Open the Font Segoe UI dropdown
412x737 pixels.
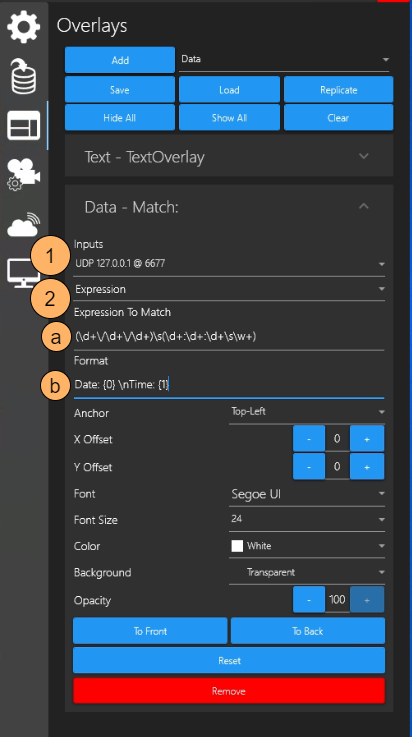[x=307, y=494]
